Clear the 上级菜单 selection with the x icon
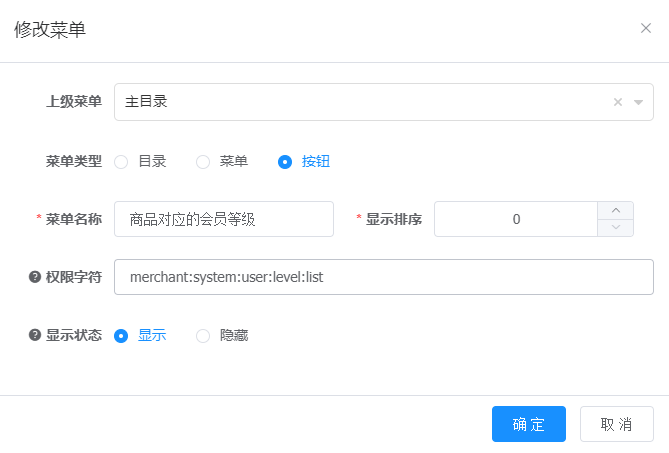Screen dimensions: 669x453 coord(617,102)
